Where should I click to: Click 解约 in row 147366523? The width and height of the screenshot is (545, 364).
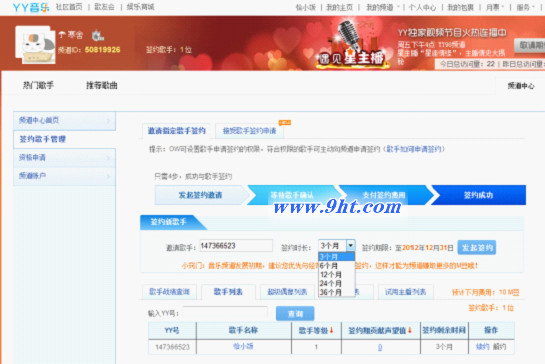pyautogui.click(x=499, y=347)
